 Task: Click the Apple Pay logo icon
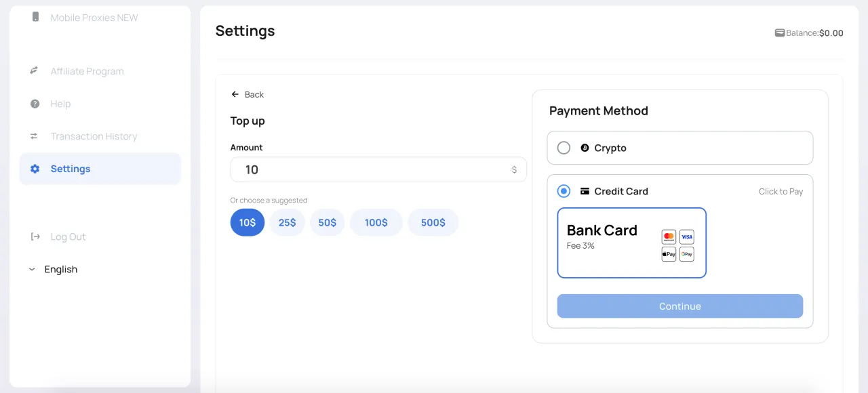669,254
